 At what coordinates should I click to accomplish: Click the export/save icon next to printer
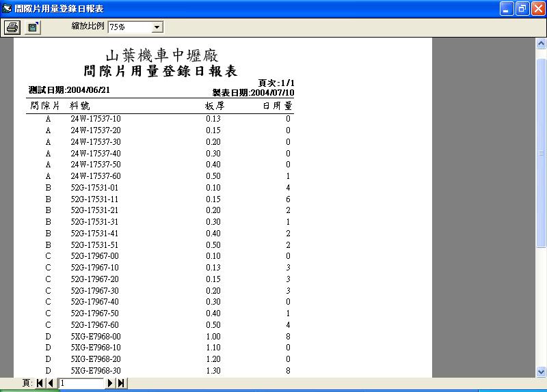(33, 27)
